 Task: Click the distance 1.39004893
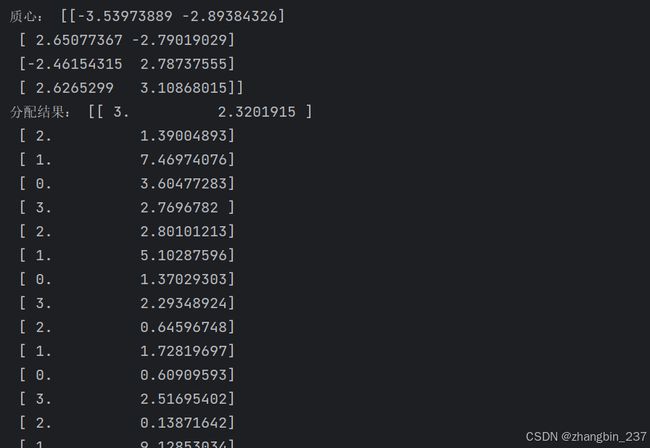click(x=184, y=136)
